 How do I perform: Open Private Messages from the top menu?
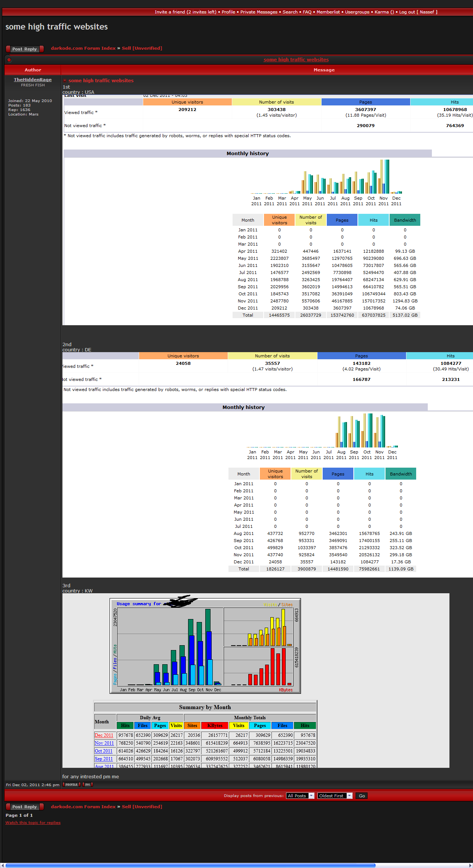259,12
